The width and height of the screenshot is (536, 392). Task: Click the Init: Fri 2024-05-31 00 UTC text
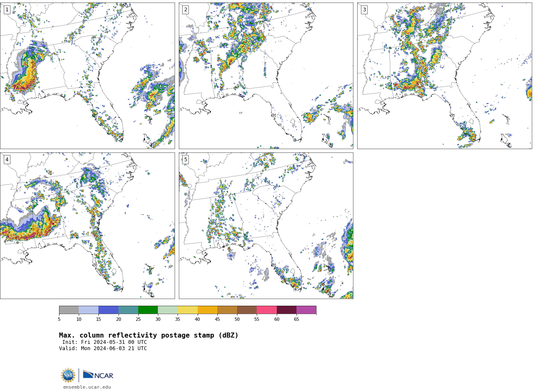coord(105,342)
